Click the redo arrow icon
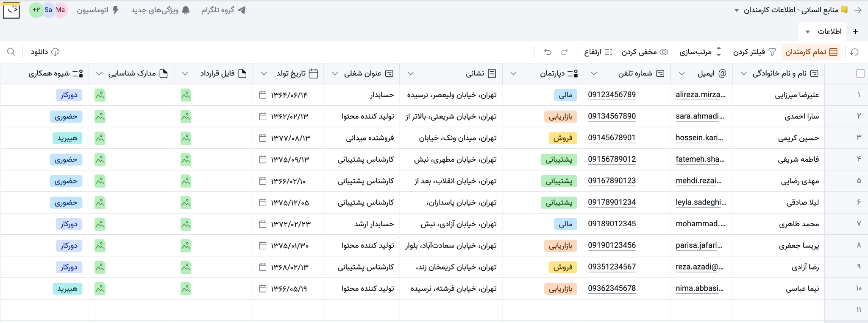The width and height of the screenshot is (868, 323). [564, 52]
